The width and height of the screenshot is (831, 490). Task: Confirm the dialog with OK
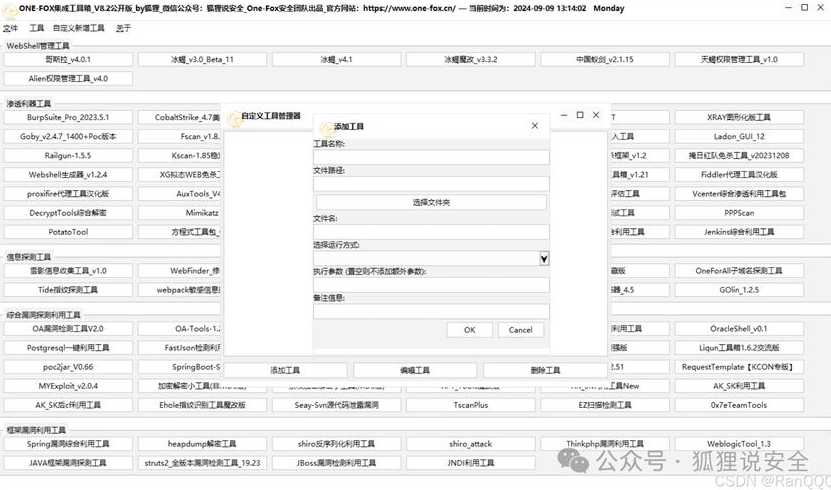pos(470,329)
